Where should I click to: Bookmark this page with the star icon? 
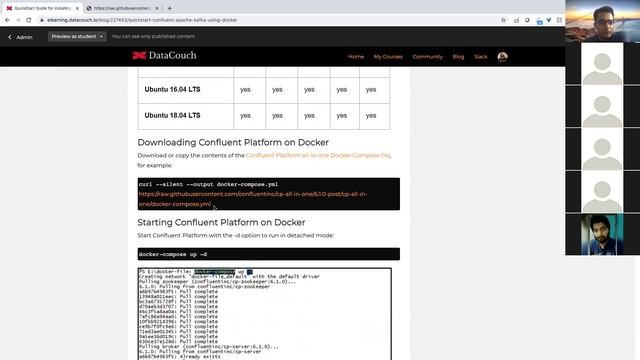coord(503,20)
